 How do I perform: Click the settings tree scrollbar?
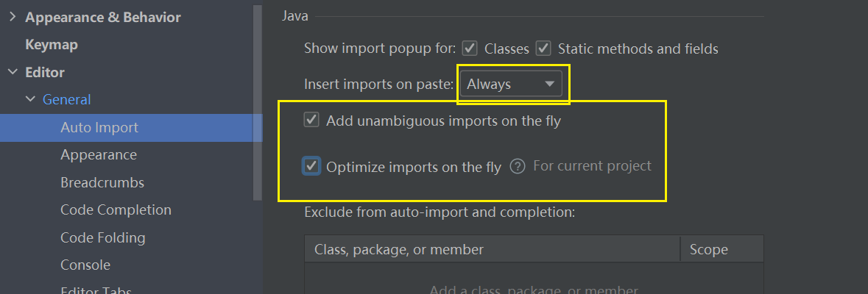pyautogui.click(x=257, y=103)
